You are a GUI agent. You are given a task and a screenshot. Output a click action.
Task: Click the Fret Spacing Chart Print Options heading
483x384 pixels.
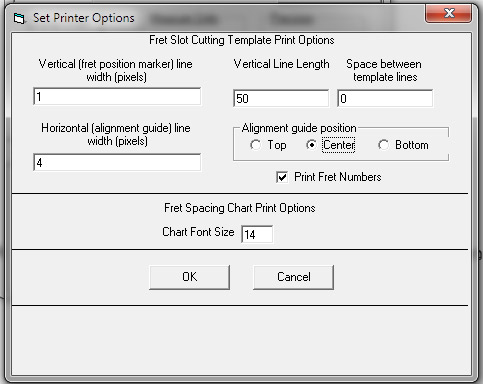tap(240, 208)
